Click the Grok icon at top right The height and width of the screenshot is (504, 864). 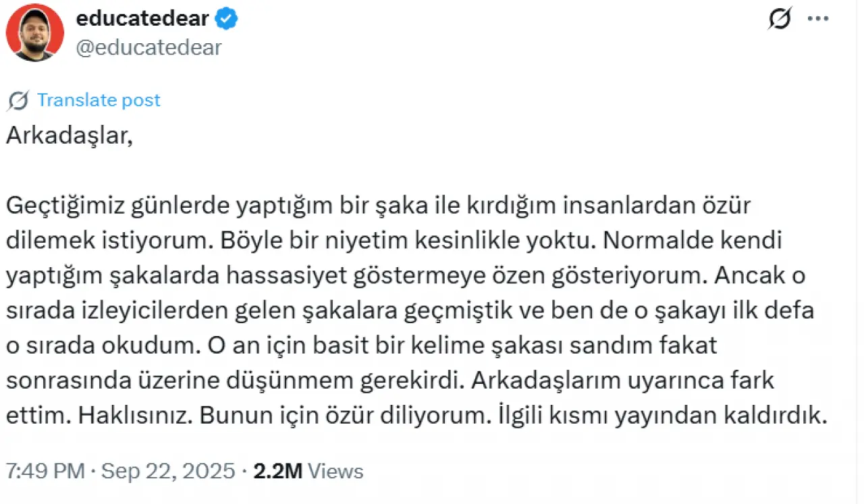tap(780, 20)
